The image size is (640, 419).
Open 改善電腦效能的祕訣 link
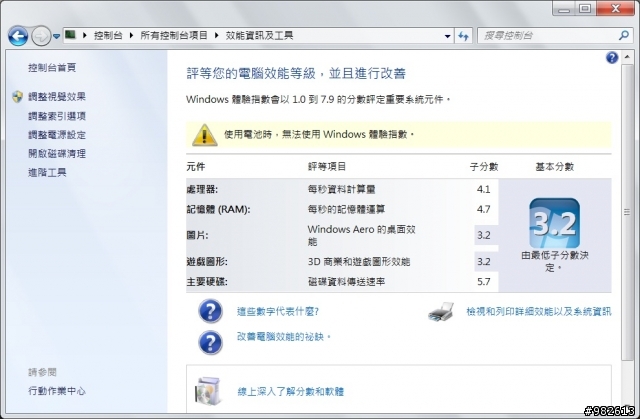[x=284, y=337]
